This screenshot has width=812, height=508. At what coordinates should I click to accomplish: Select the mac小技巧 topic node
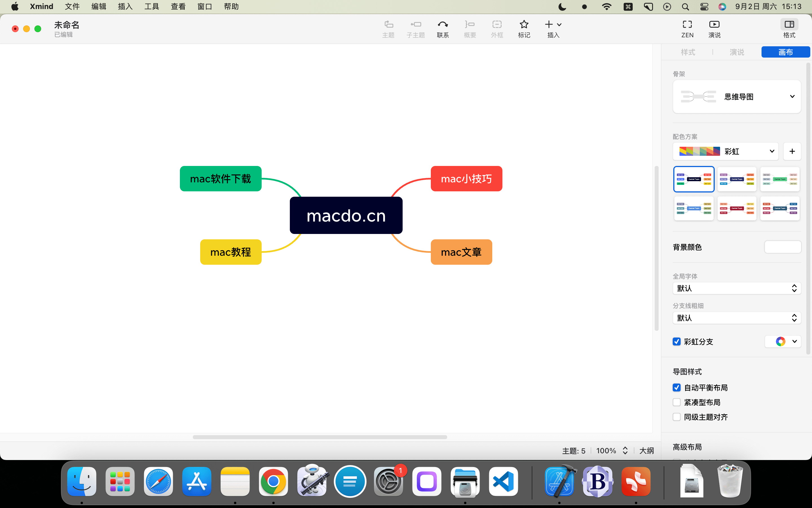[x=466, y=179]
